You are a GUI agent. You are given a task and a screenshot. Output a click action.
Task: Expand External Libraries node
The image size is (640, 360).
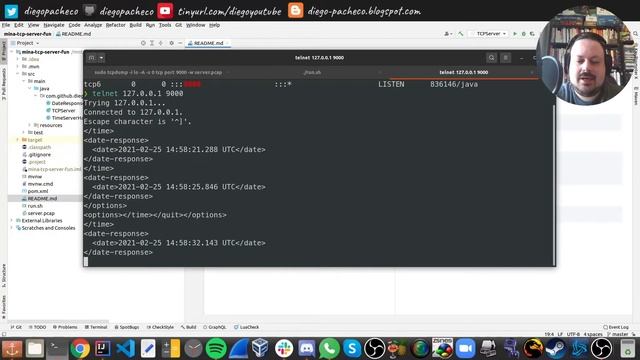pos(12,221)
